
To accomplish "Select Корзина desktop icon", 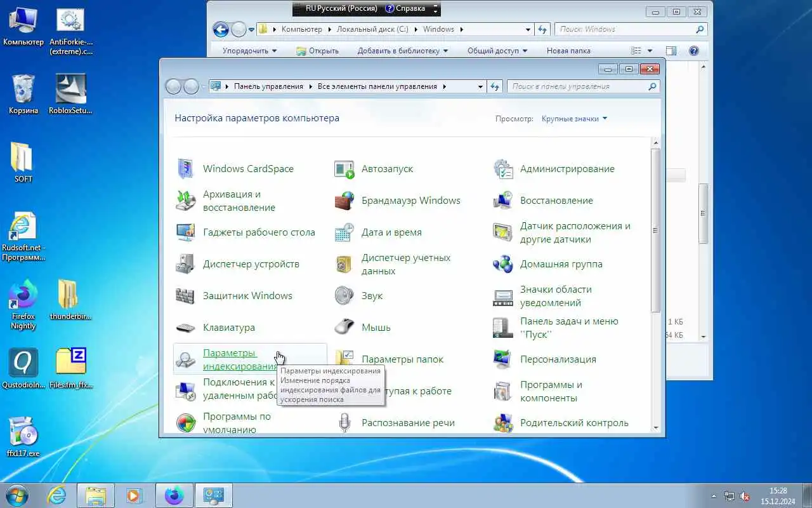I will (23, 93).
